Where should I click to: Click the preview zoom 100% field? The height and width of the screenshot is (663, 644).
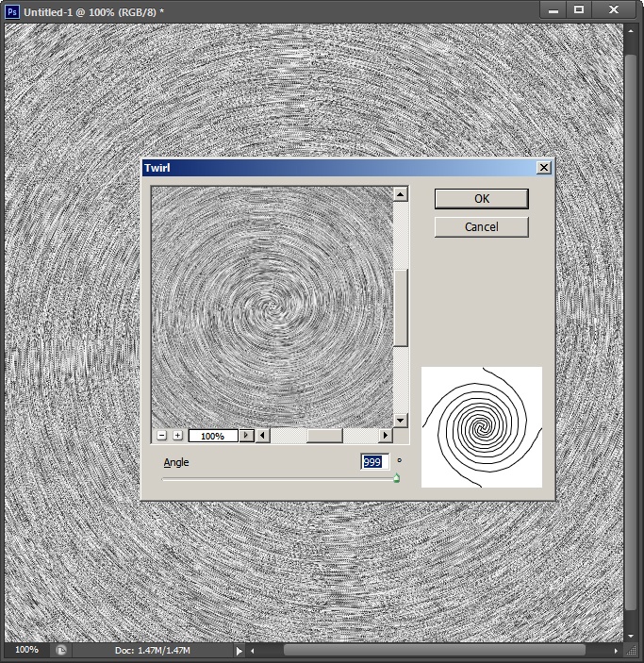(x=213, y=436)
